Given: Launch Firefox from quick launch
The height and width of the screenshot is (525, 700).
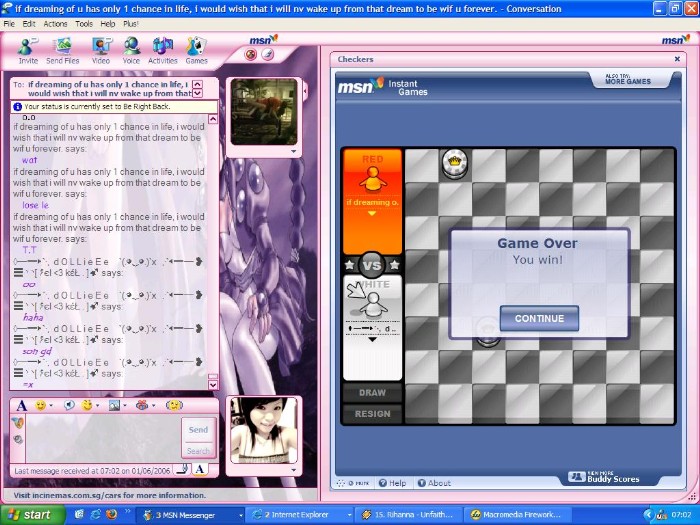Looking at the screenshot, I should click(x=112, y=514).
